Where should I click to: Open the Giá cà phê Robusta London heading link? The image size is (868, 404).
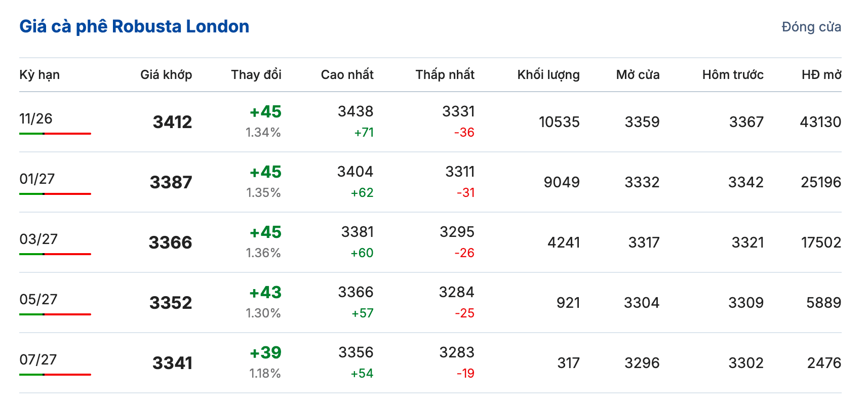click(x=134, y=26)
